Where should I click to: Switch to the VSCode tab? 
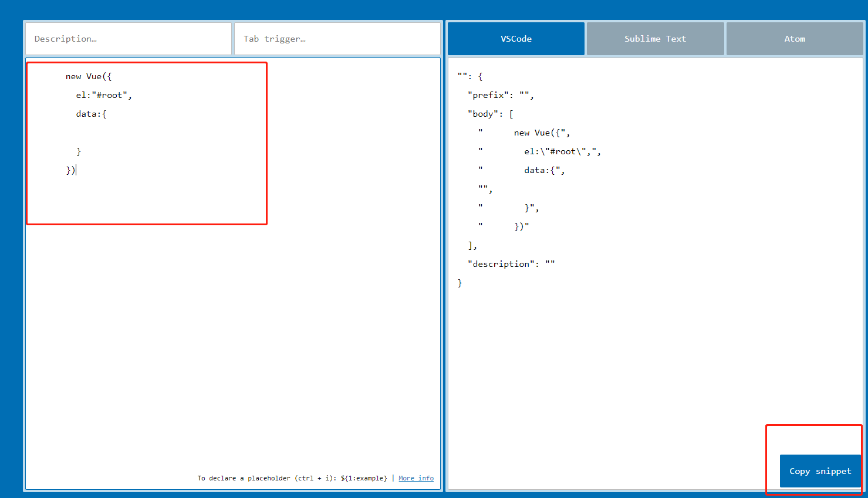pos(516,39)
